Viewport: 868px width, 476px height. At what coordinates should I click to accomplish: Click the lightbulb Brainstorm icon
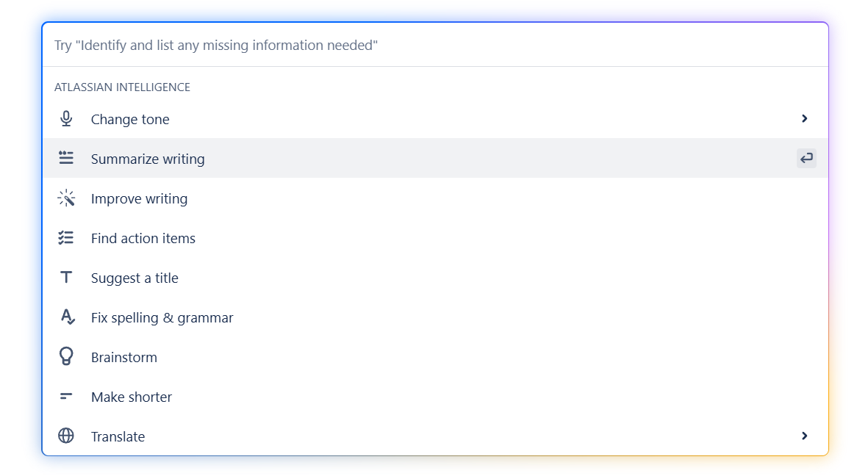pyautogui.click(x=66, y=356)
